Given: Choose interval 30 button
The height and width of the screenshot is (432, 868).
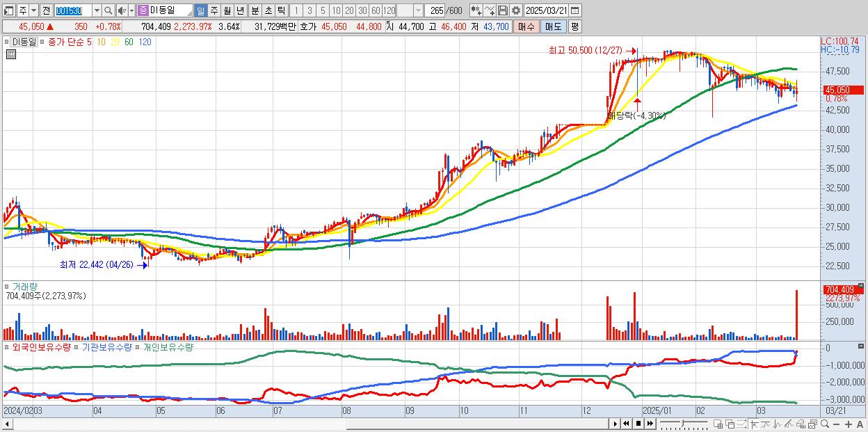Looking at the screenshot, I should coord(362,10).
